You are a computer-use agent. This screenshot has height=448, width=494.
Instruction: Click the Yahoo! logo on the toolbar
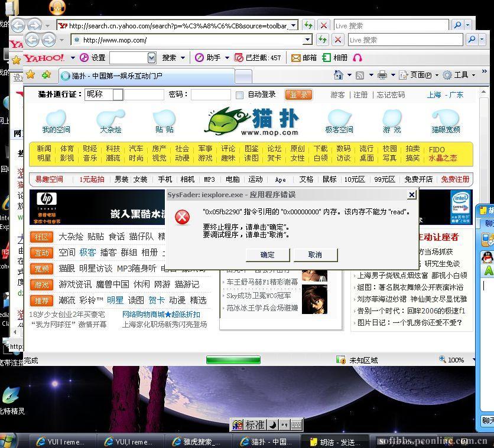(44, 58)
